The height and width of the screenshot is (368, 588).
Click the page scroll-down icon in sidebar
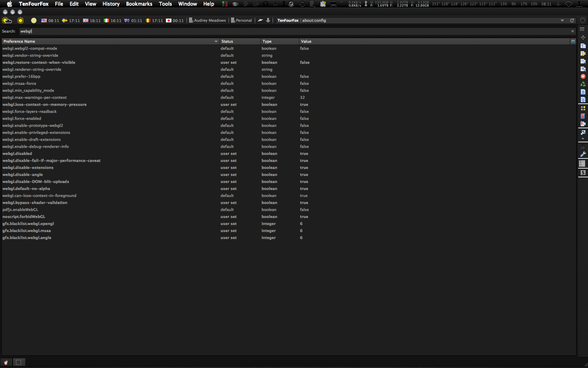coord(583,100)
